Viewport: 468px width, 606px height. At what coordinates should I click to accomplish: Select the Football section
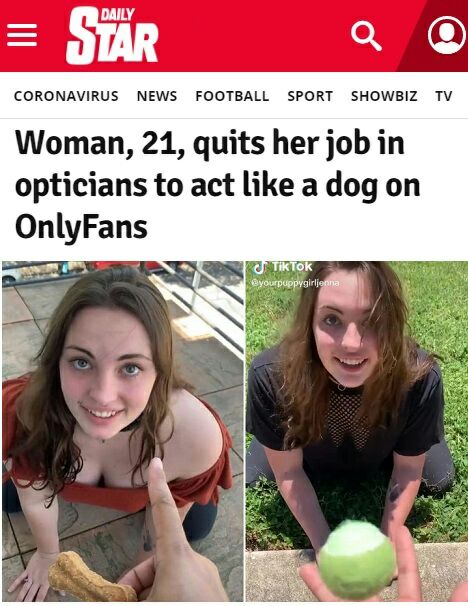pyautogui.click(x=232, y=96)
